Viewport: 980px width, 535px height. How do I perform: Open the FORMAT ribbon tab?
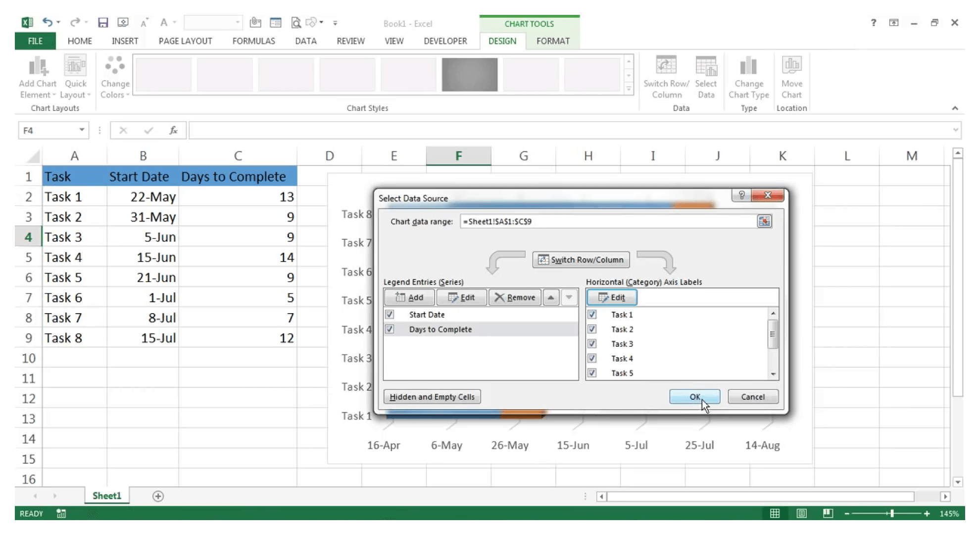pyautogui.click(x=552, y=41)
